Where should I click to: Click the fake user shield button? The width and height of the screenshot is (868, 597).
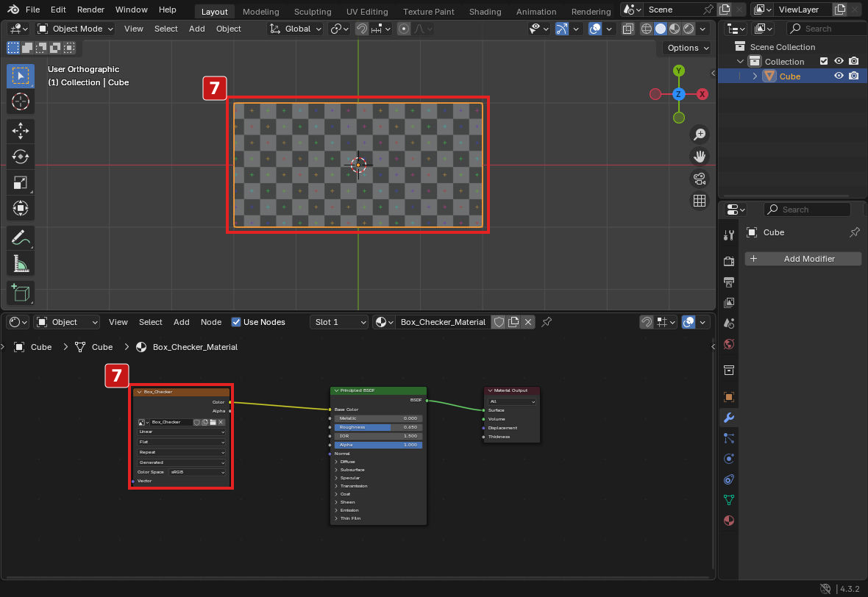[x=499, y=322]
